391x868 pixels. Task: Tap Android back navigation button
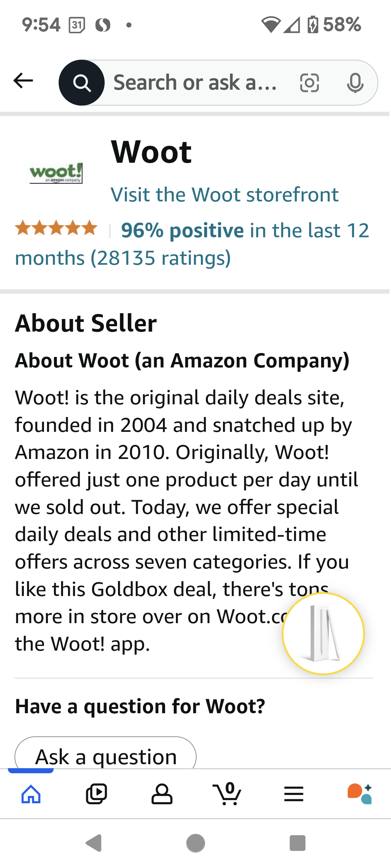[94, 843]
